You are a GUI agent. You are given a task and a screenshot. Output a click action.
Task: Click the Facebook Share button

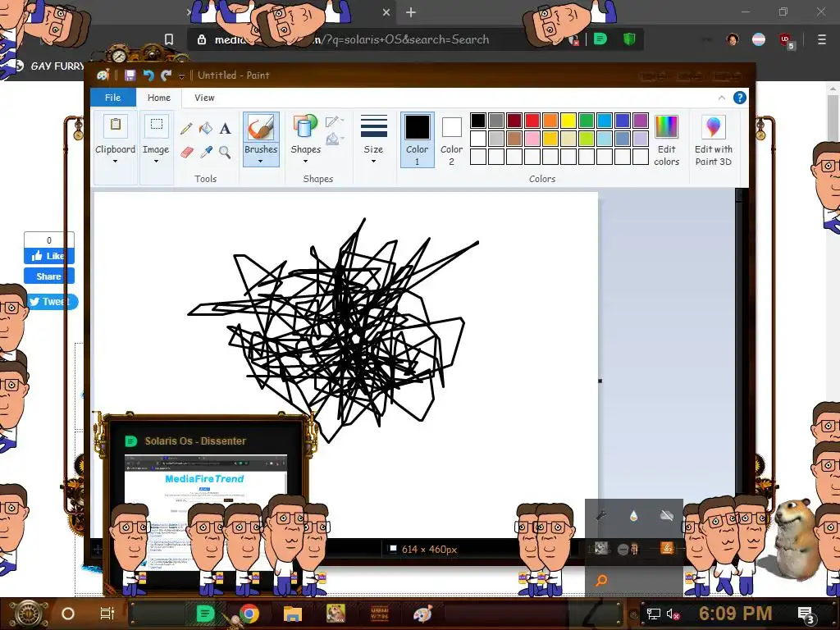click(x=48, y=276)
